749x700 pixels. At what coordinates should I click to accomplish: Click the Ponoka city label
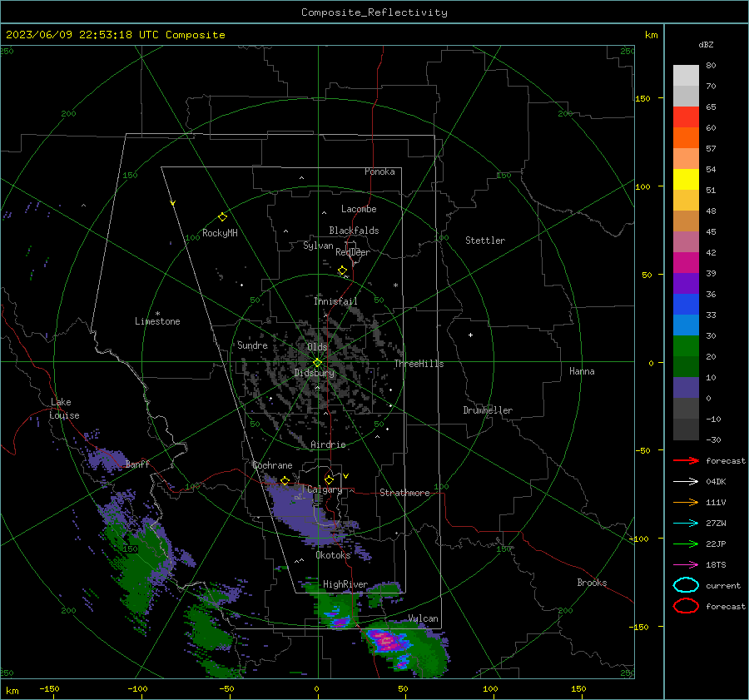click(379, 171)
